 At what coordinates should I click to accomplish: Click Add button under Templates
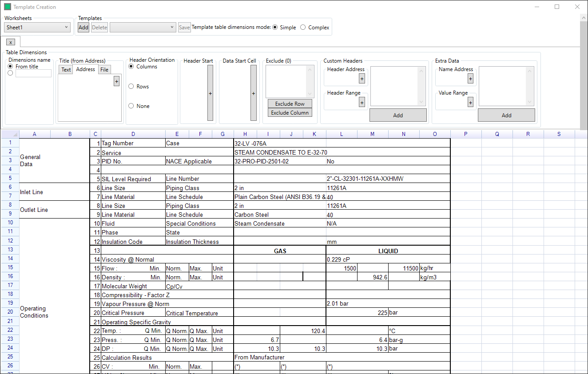click(83, 28)
